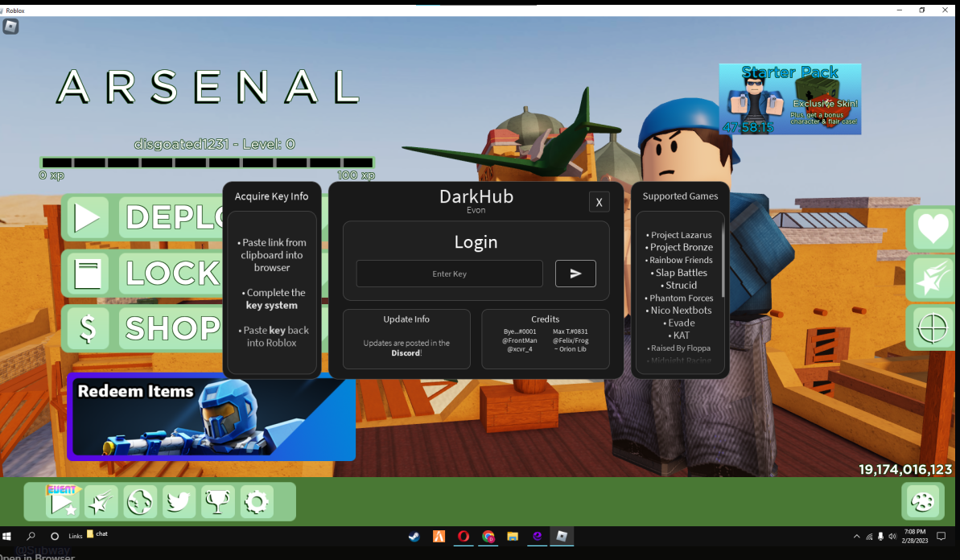Click the shooting star icon in bottom bar
The width and height of the screenshot is (960, 560).
click(101, 502)
